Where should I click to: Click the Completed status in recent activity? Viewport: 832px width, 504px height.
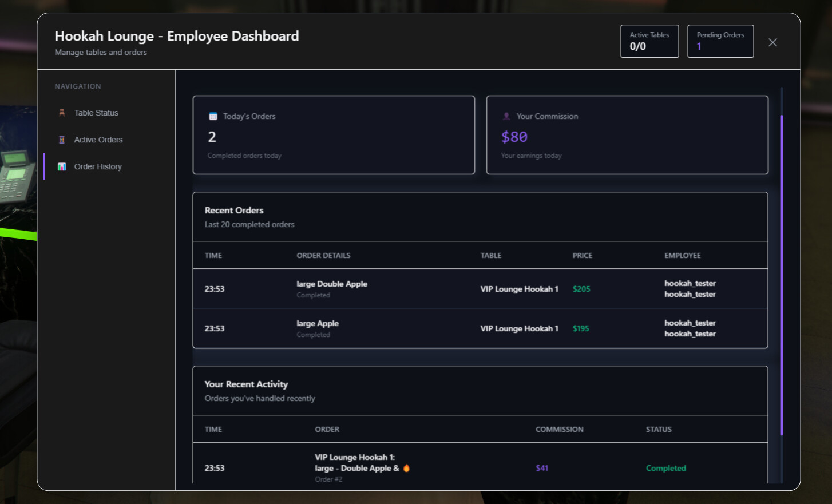[665, 468]
